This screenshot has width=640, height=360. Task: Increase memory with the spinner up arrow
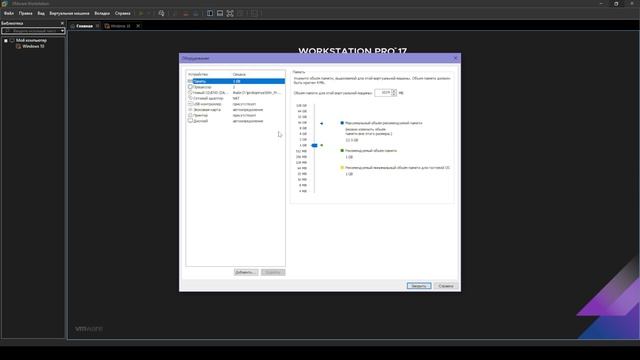(x=394, y=91)
